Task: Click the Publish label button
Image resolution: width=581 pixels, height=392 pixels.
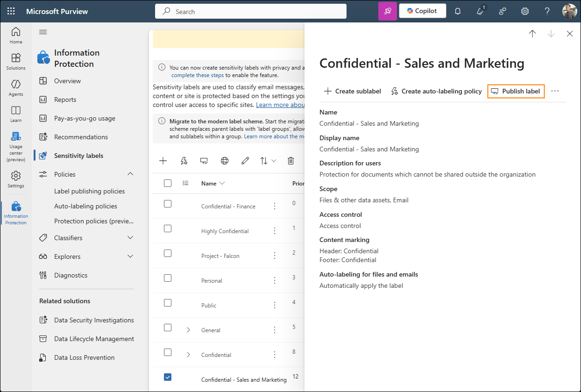Action: point(516,91)
